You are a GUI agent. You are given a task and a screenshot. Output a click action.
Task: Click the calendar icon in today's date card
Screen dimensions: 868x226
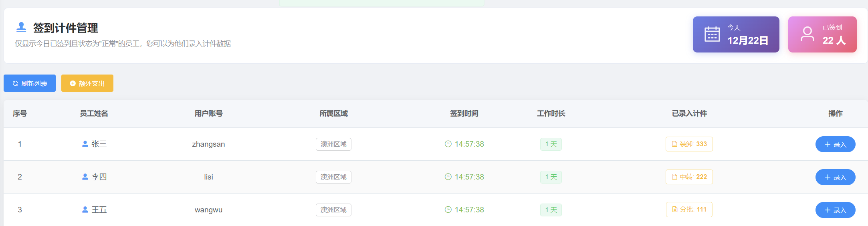(712, 34)
